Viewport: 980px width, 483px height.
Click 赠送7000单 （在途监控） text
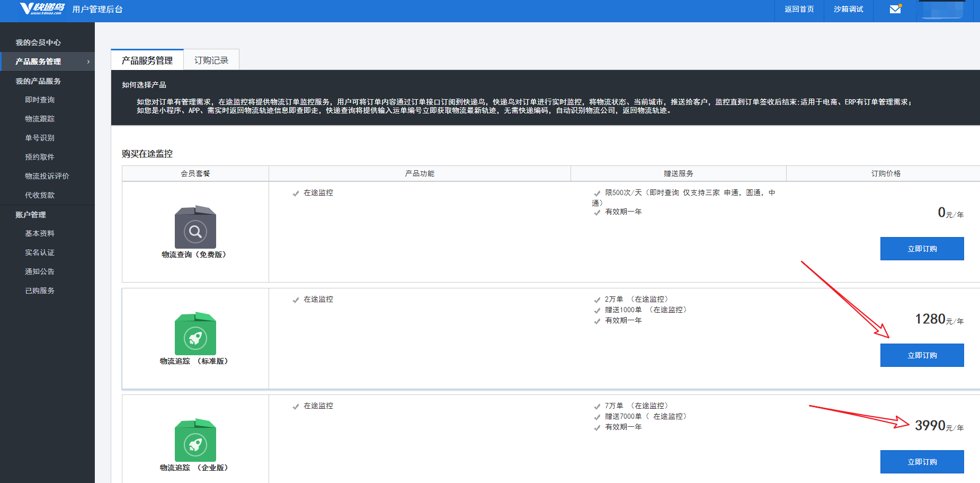pyautogui.click(x=646, y=416)
